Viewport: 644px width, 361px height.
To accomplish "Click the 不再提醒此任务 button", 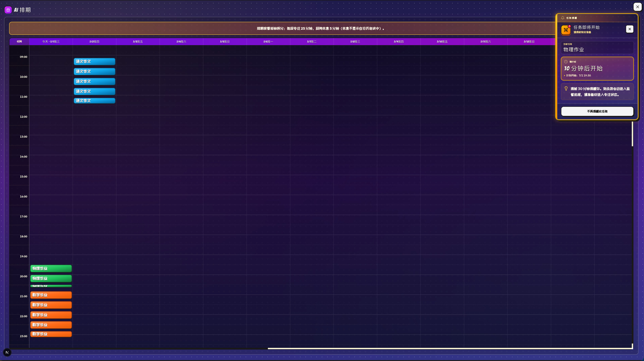I will pyautogui.click(x=597, y=111).
